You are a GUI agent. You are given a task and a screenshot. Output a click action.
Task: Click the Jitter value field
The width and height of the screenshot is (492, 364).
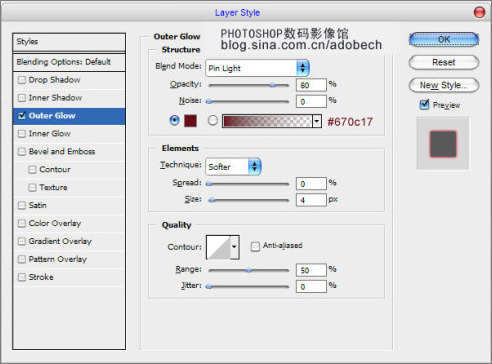(x=311, y=286)
